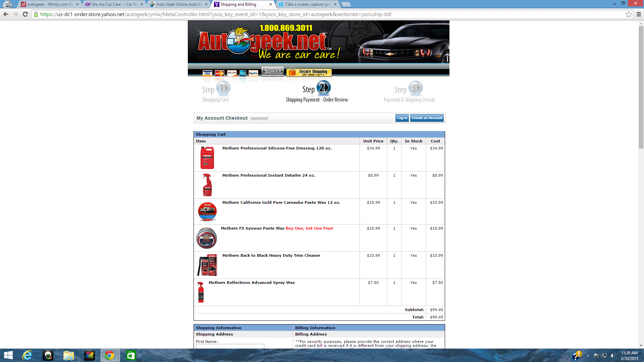Click the Instant Detailer spray bottle thumbnail
The width and height of the screenshot is (644, 362).
click(x=207, y=185)
